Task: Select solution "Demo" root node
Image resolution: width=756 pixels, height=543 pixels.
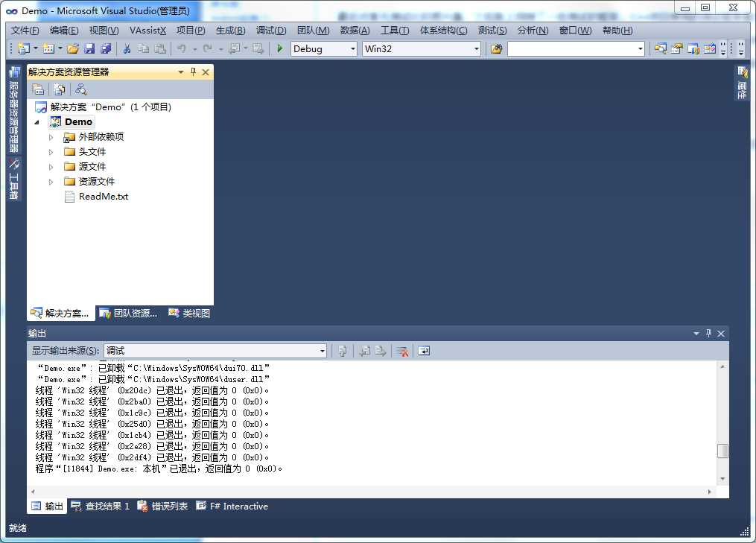Action: 110,107
